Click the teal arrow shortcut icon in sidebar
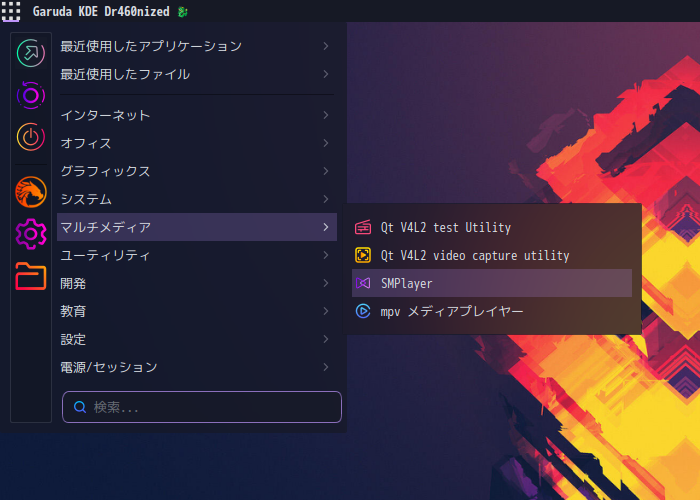The width and height of the screenshot is (700, 500). 31,53
